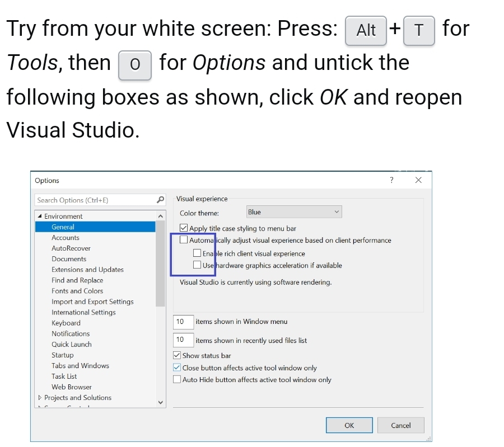This screenshot has height=447, width=504.
Task: Click the OK button
Action: [x=349, y=425]
